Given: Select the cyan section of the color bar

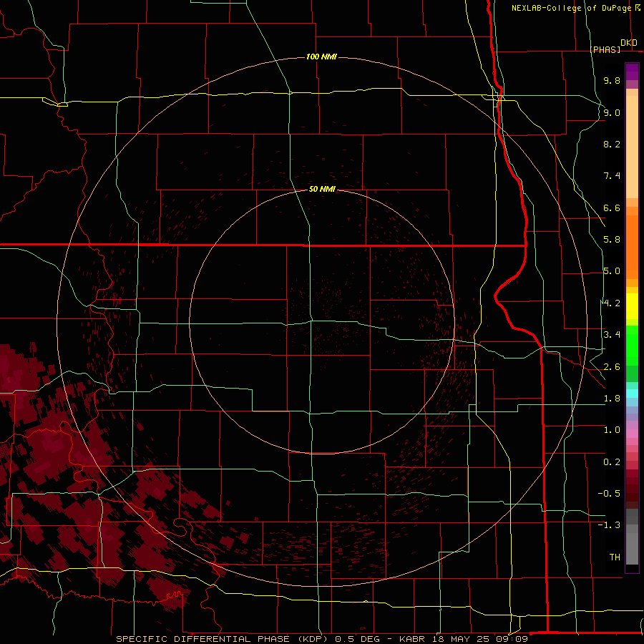Looking at the screenshot, I should pyautogui.click(x=632, y=394).
